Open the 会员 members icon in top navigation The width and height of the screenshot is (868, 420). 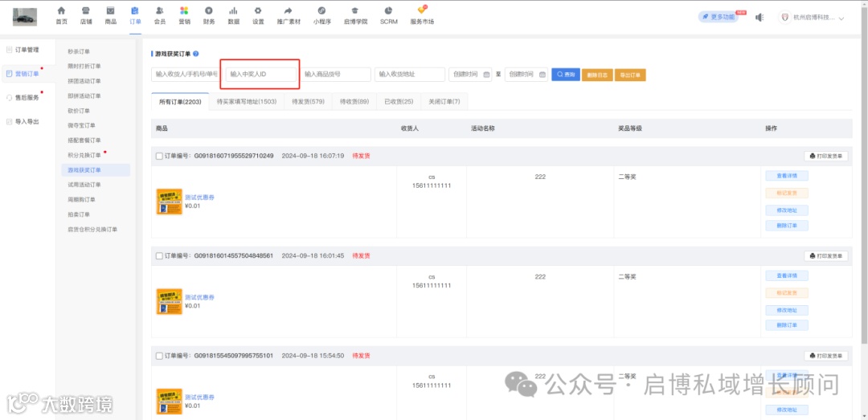point(160,10)
